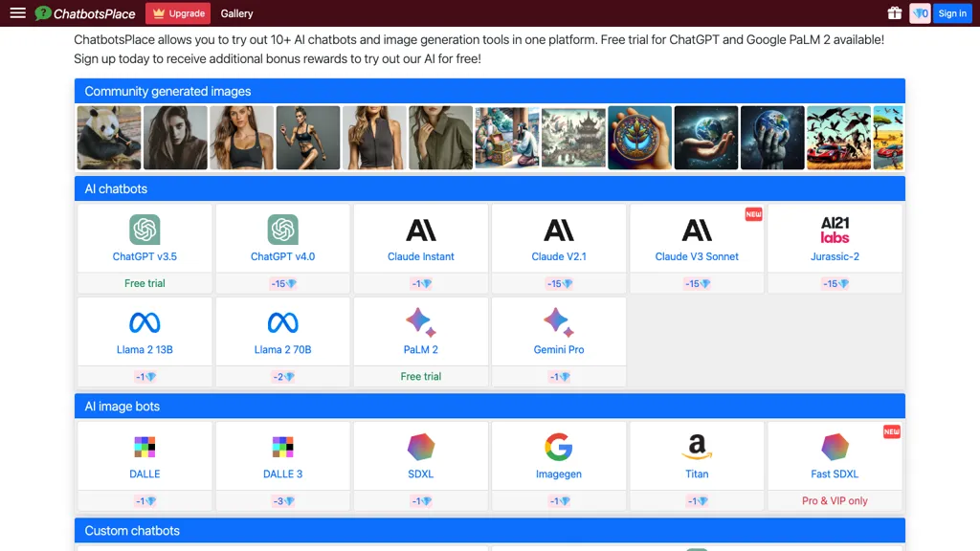Open the hamburger menu
The width and height of the screenshot is (980, 551).
[x=17, y=13]
